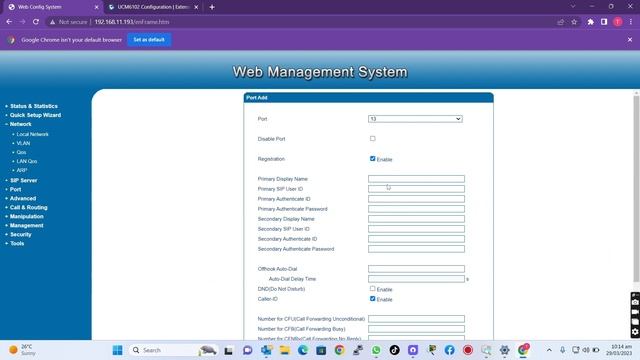Image resolution: width=640 pixels, height=360 pixels.
Task: Open Local Network settings
Action: (33, 134)
